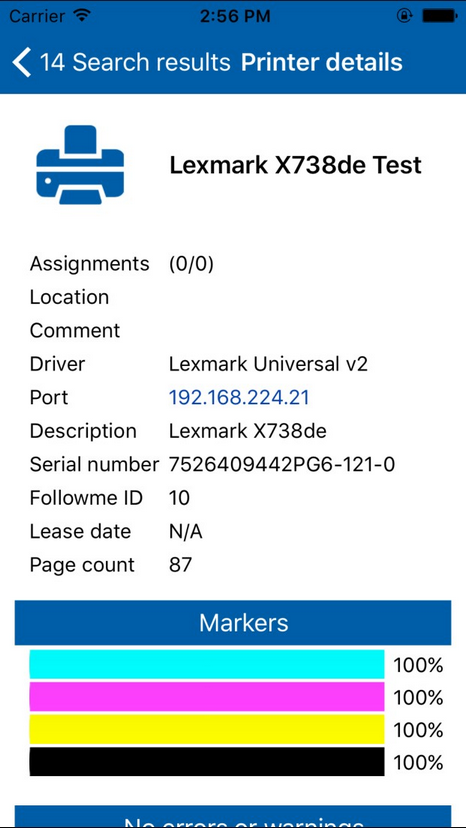Select the Printer details title
This screenshot has height=828, width=466.
pos(321,62)
